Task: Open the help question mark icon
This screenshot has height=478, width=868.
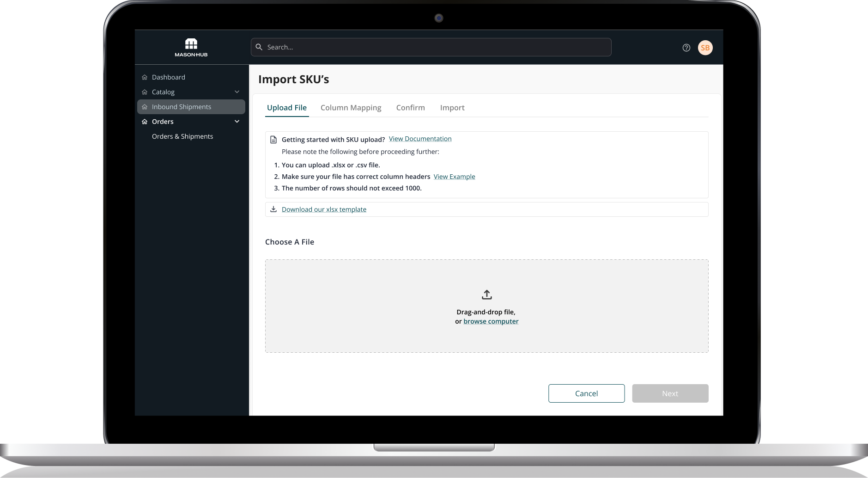Action: click(686, 47)
